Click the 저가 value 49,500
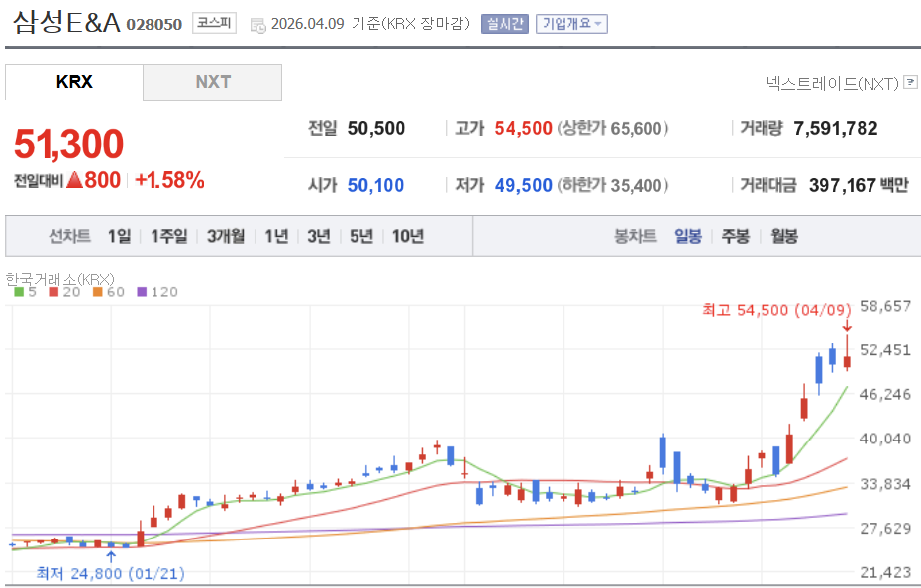 point(523,186)
